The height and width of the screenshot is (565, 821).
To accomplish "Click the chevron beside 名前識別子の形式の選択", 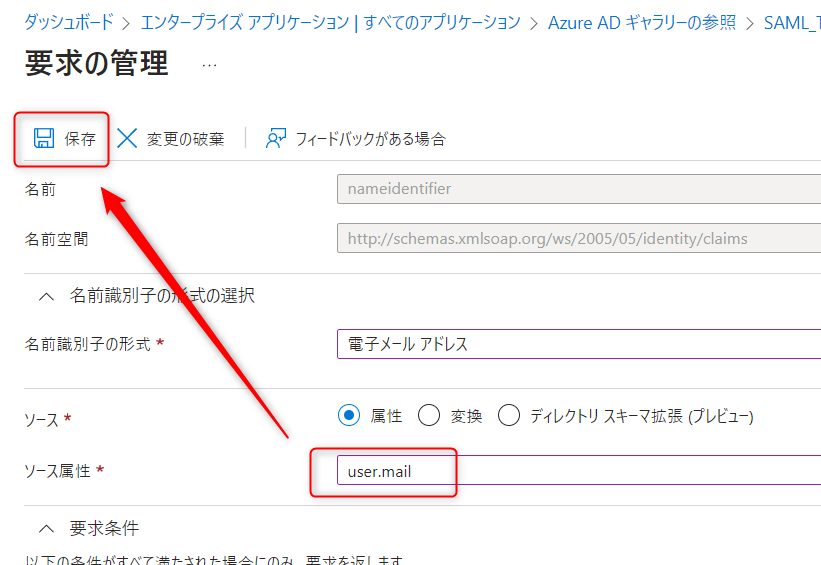I will 46,296.
